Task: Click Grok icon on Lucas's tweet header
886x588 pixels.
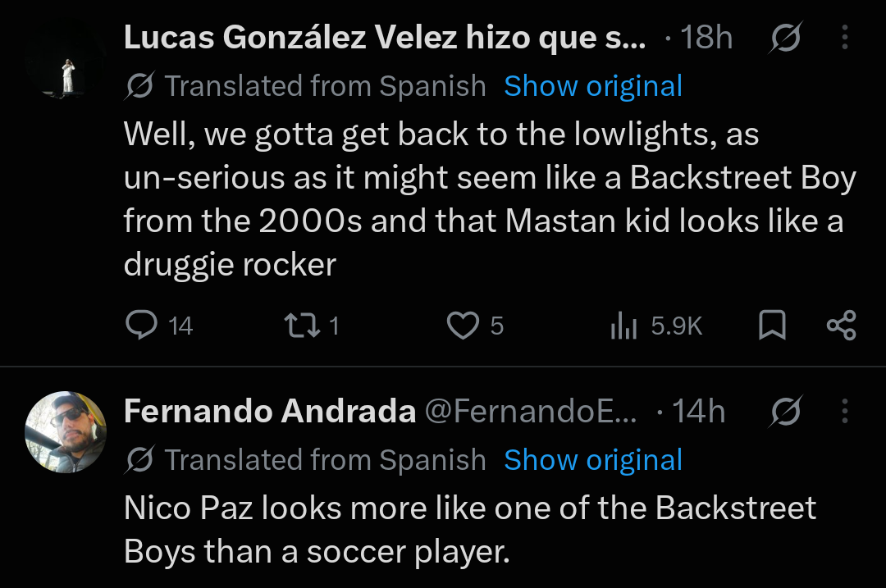Action: click(x=785, y=37)
